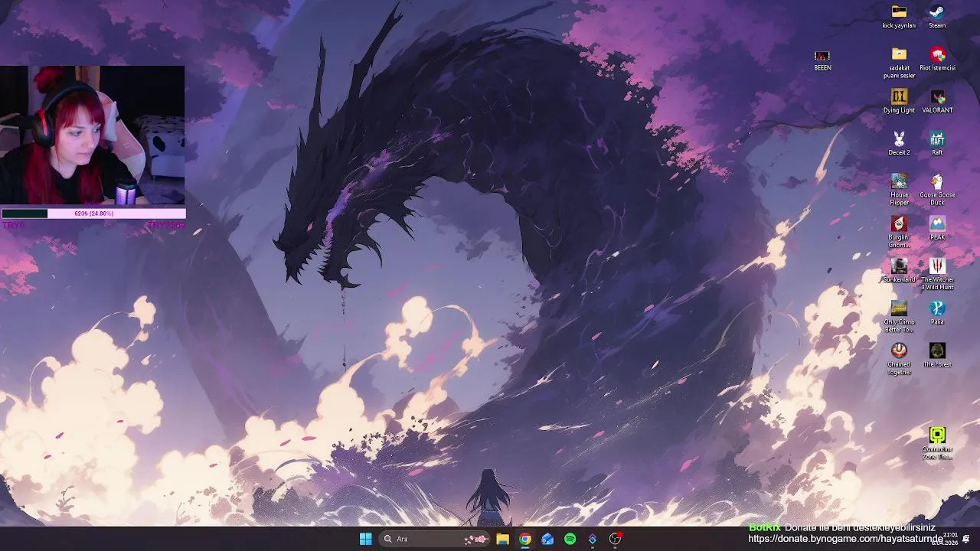Click the Ara taskbar search box
The image size is (980, 551).
434,539
